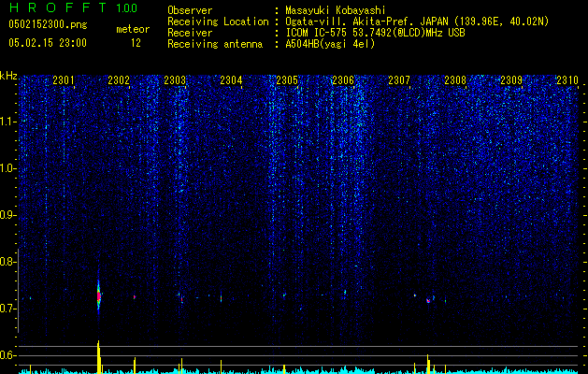Select the meteor count value 12
Image resolution: width=588 pixels, height=374 pixels.
point(136,43)
